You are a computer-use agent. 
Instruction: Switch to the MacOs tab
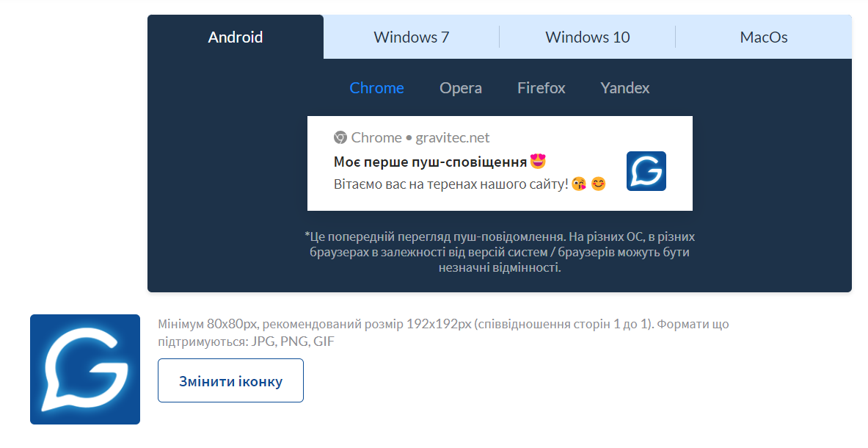(764, 37)
